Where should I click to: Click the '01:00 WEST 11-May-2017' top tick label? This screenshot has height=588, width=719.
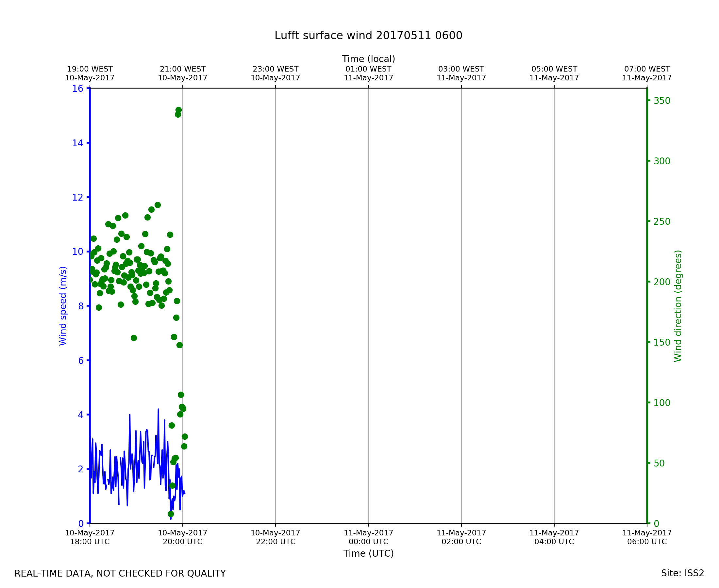click(x=368, y=73)
